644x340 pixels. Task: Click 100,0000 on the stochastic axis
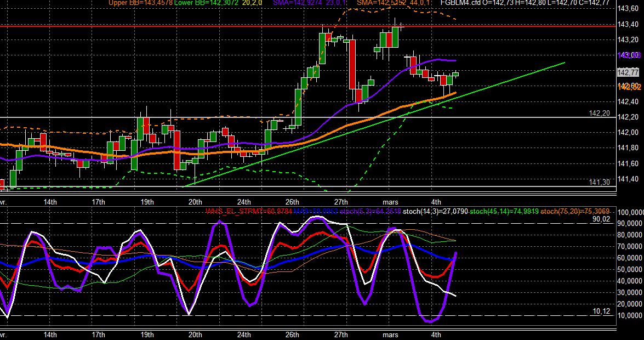(630, 213)
